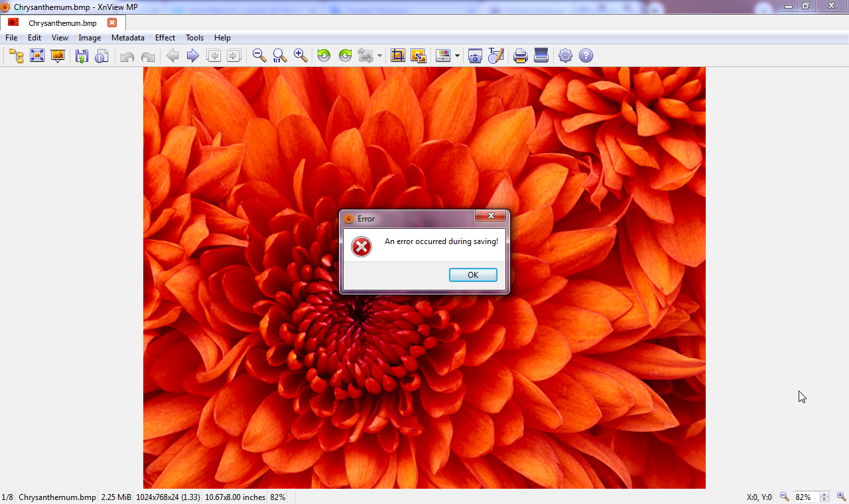Screen dimensions: 849x504
Task: Click the 2.25 MiB status text
Action: tap(116, 497)
